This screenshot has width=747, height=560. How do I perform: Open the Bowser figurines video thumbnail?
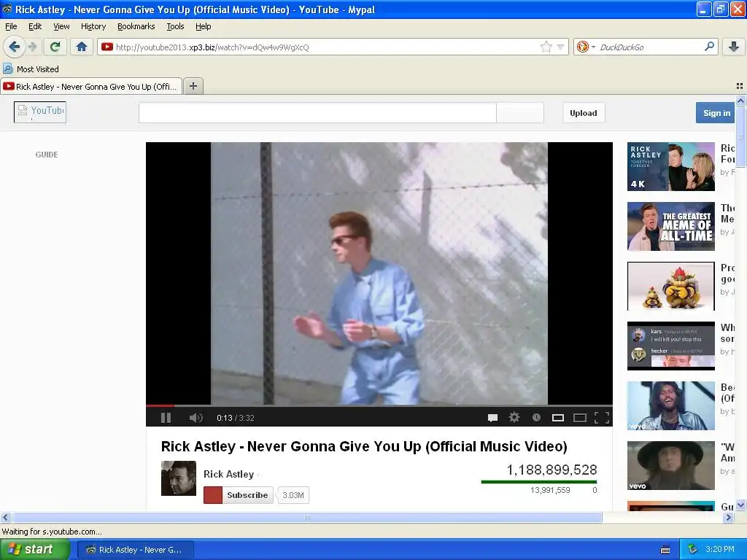point(671,286)
